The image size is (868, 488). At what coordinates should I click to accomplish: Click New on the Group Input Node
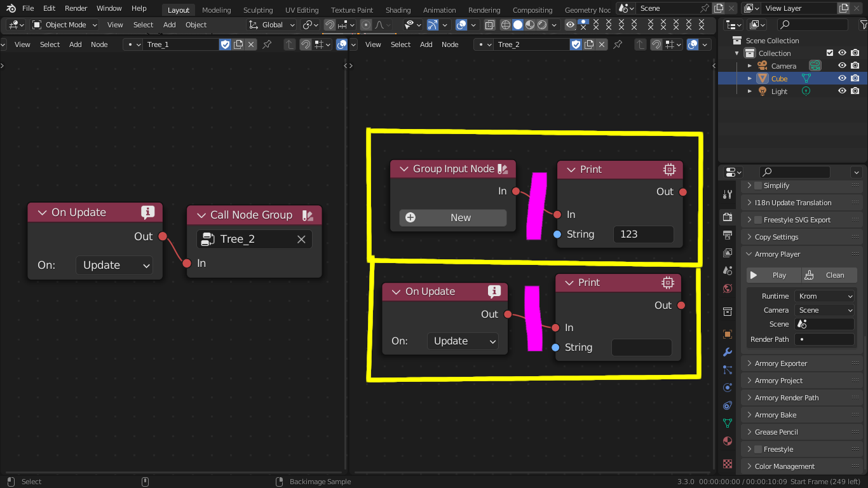coord(452,217)
